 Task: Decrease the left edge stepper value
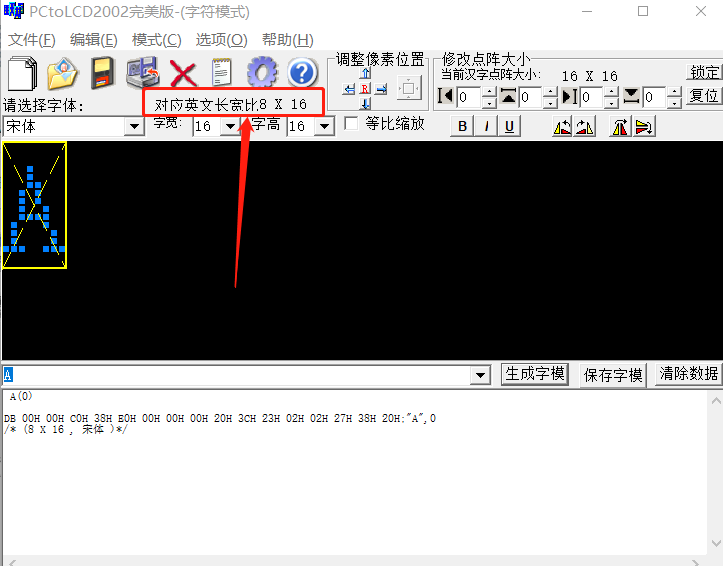tap(489, 103)
